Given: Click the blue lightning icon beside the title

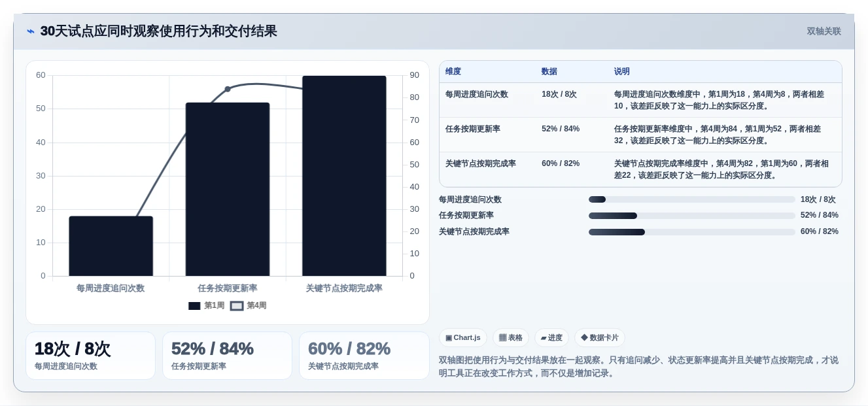Looking at the screenshot, I should tap(31, 31).
